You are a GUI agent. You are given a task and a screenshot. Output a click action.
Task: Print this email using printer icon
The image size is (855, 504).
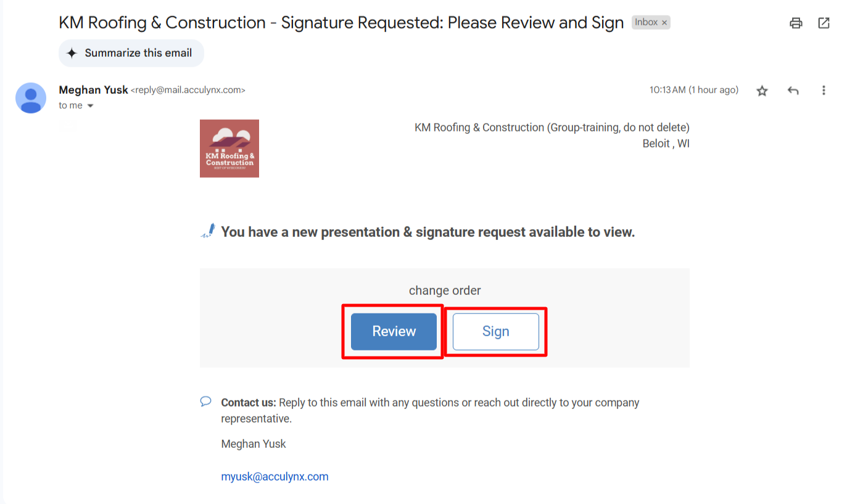tap(796, 23)
